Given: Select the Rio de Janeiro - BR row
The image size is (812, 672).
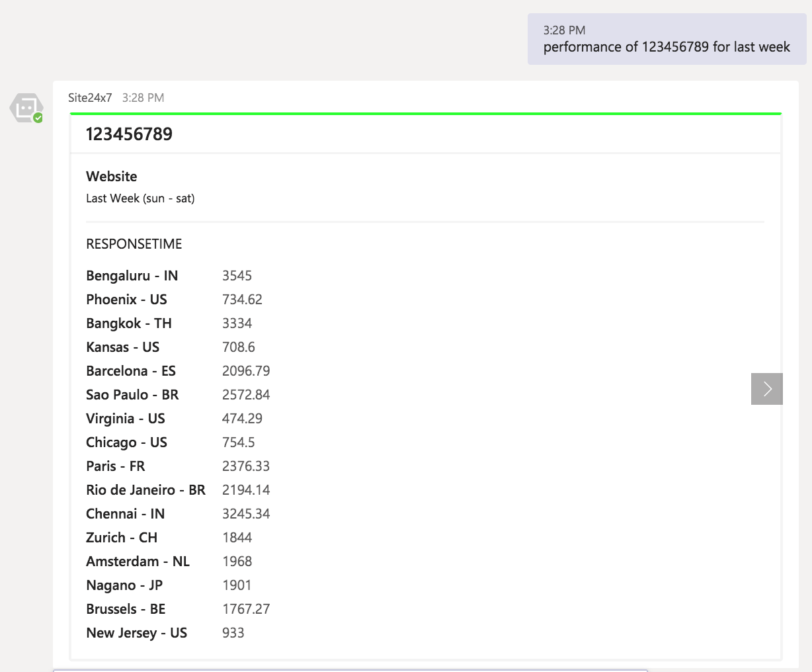Looking at the screenshot, I should coord(145,490).
